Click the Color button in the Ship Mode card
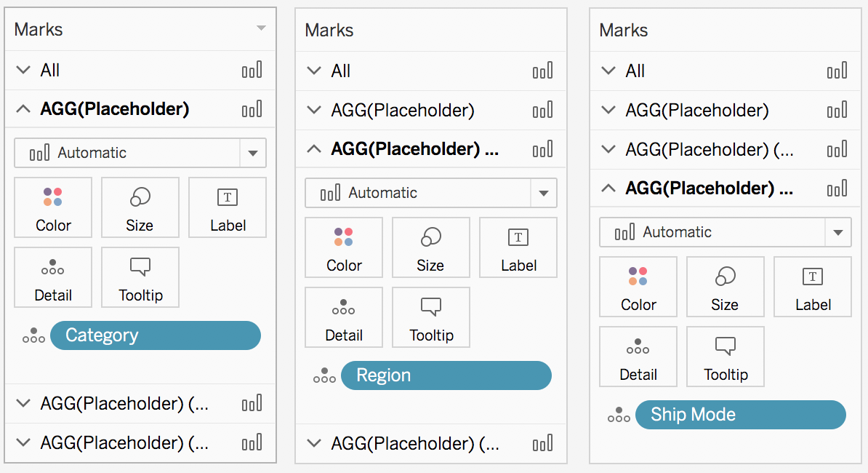Viewport: 868px width, 473px height. coord(638,286)
